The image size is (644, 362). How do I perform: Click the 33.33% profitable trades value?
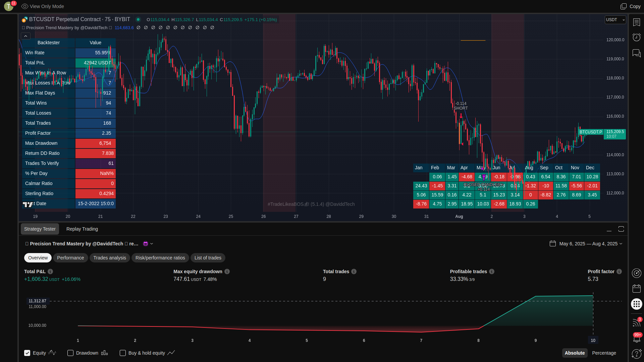tap(459, 279)
